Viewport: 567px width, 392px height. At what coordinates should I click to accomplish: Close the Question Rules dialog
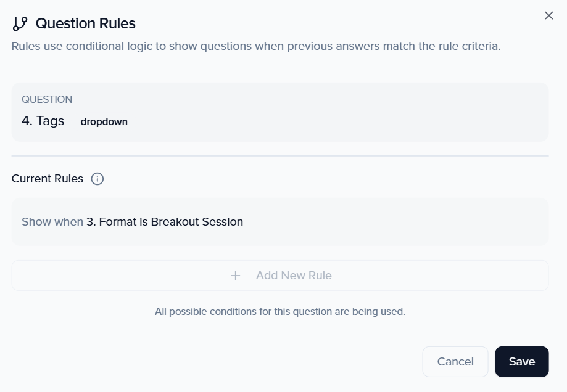[x=548, y=15]
